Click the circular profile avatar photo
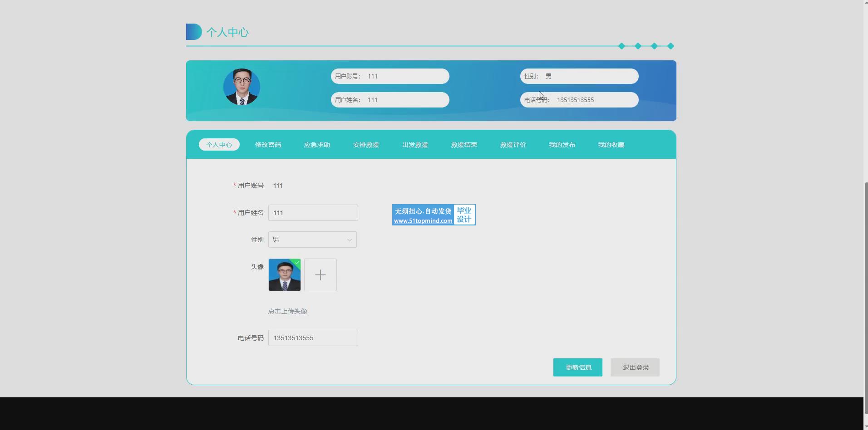868x430 pixels. click(x=242, y=87)
